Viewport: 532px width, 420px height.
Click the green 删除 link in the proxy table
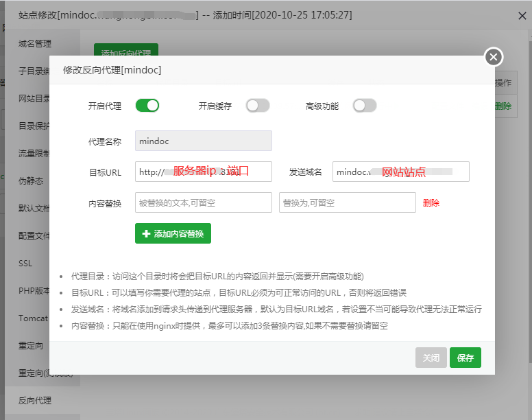click(x=503, y=106)
